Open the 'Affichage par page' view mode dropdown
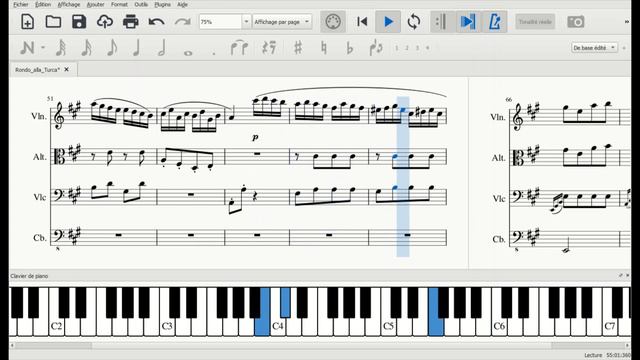640x360 pixels. click(x=282, y=22)
